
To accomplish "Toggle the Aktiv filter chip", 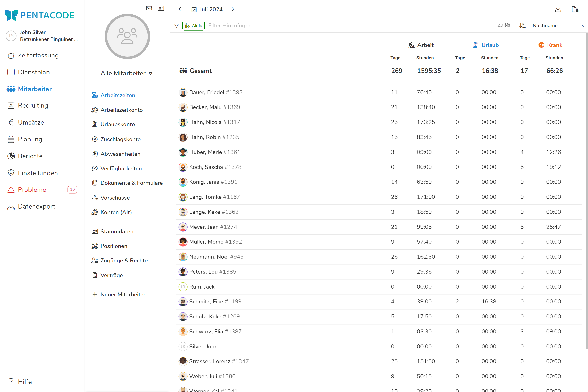I will tap(194, 25).
